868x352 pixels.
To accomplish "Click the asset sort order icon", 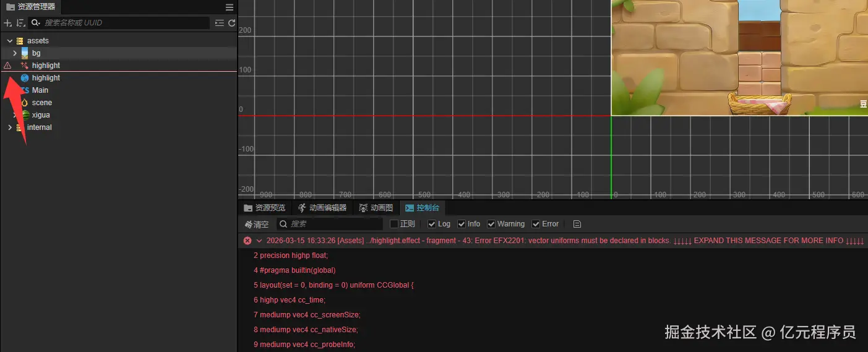I will tap(20, 23).
